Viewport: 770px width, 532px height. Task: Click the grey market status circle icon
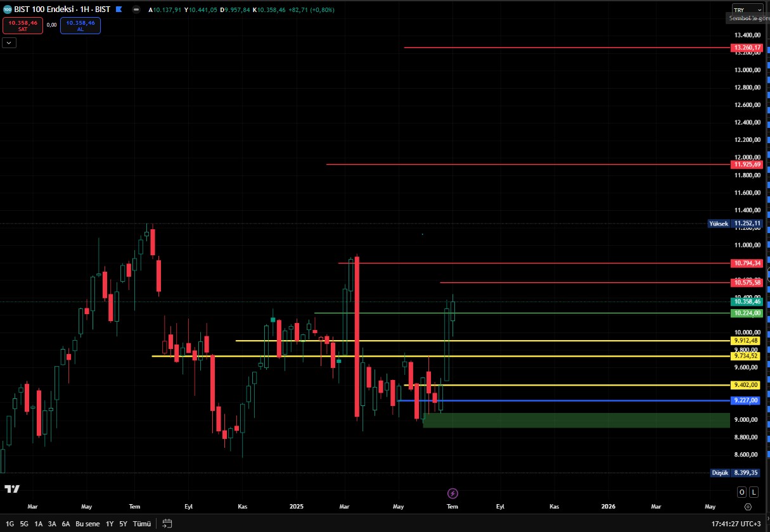(x=136, y=9)
